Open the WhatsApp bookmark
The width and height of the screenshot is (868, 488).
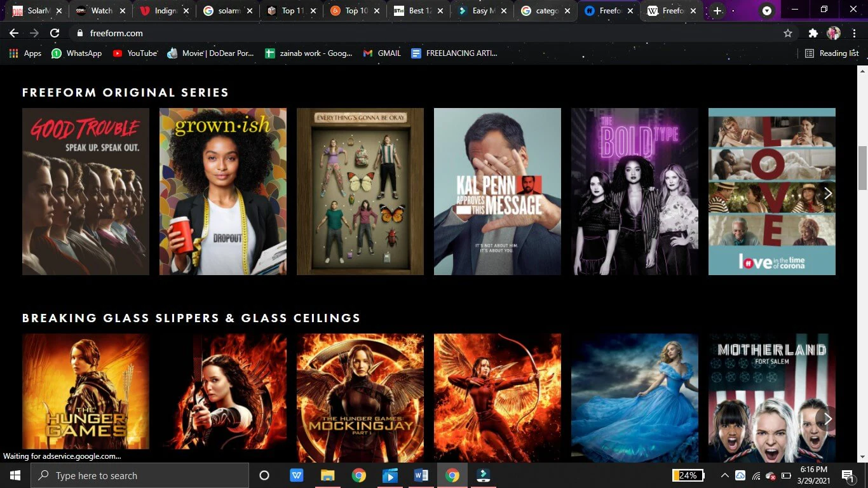click(x=76, y=53)
